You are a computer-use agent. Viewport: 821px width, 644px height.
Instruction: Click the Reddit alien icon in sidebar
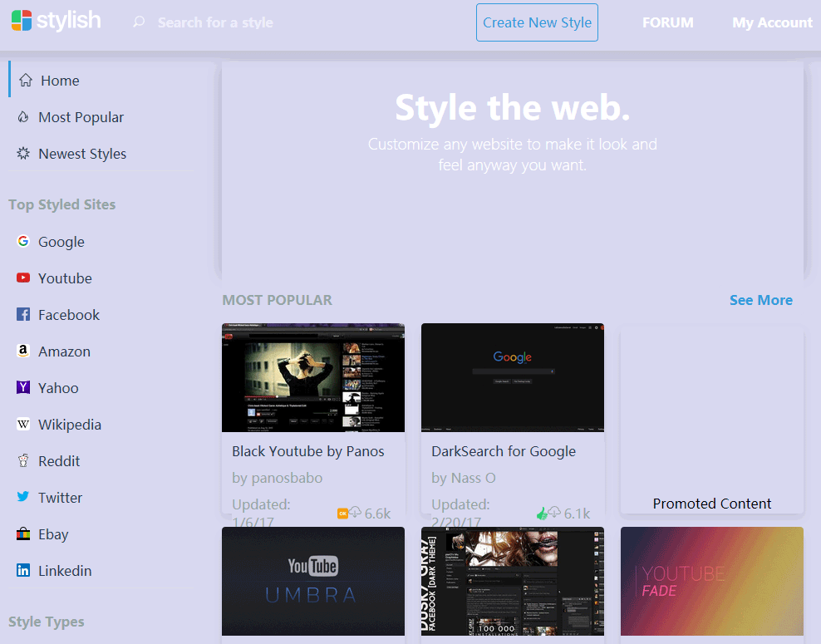tap(23, 460)
